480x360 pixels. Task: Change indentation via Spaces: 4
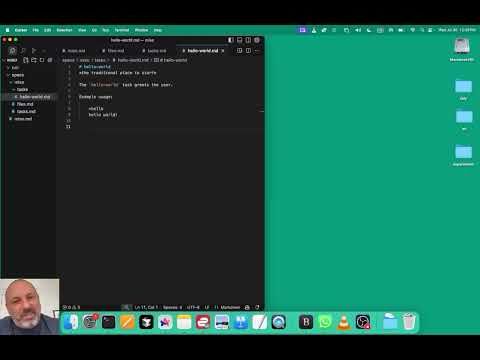pyautogui.click(x=173, y=307)
